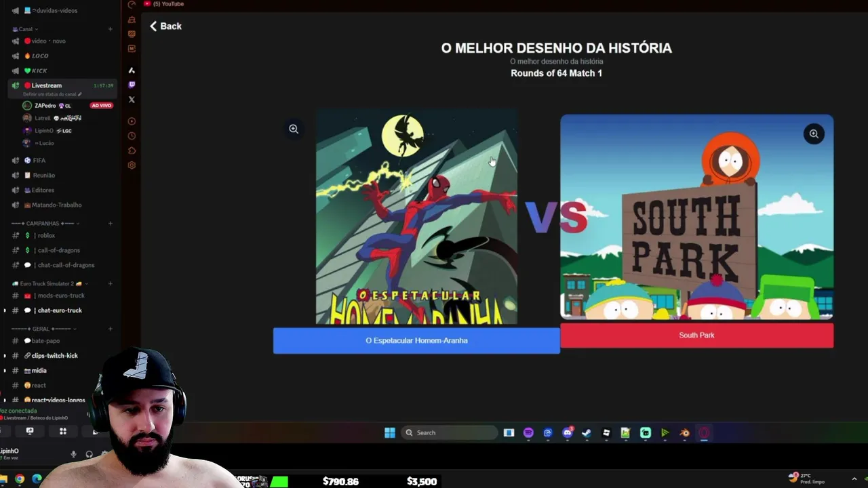Select the YouTube browser tab
Viewport: 868px width, 488px height.
pos(164,4)
